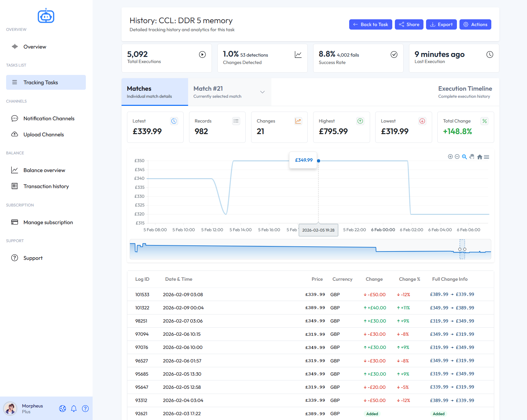Select the data point showing £349.99 tooltip
This screenshot has height=420, width=527.
click(318, 160)
